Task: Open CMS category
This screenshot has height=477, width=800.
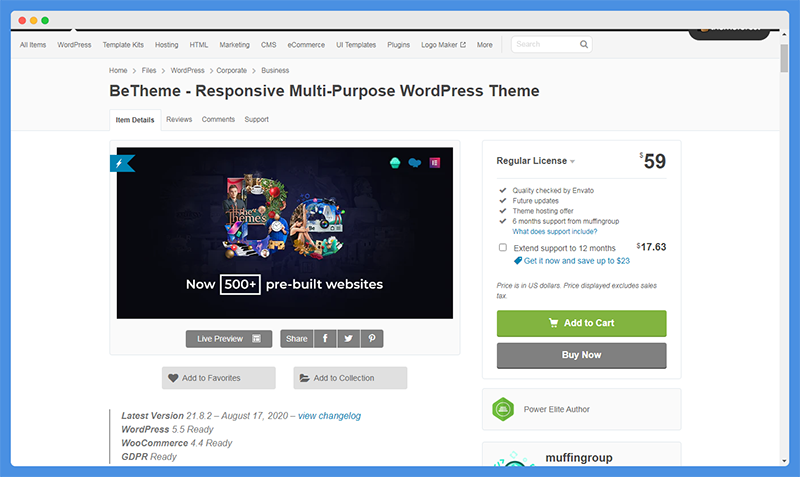Action: [x=269, y=45]
